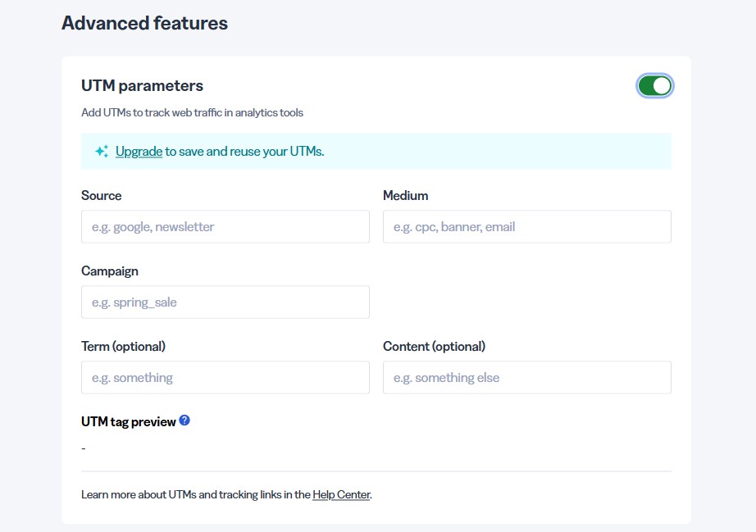Open the Upgrade link
This screenshot has width=756, height=532.
pyautogui.click(x=139, y=152)
